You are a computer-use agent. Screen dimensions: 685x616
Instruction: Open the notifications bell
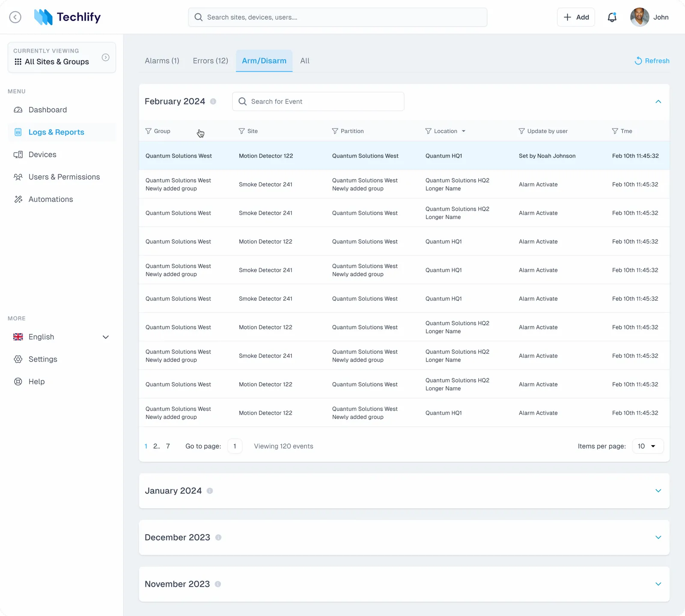(x=612, y=17)
